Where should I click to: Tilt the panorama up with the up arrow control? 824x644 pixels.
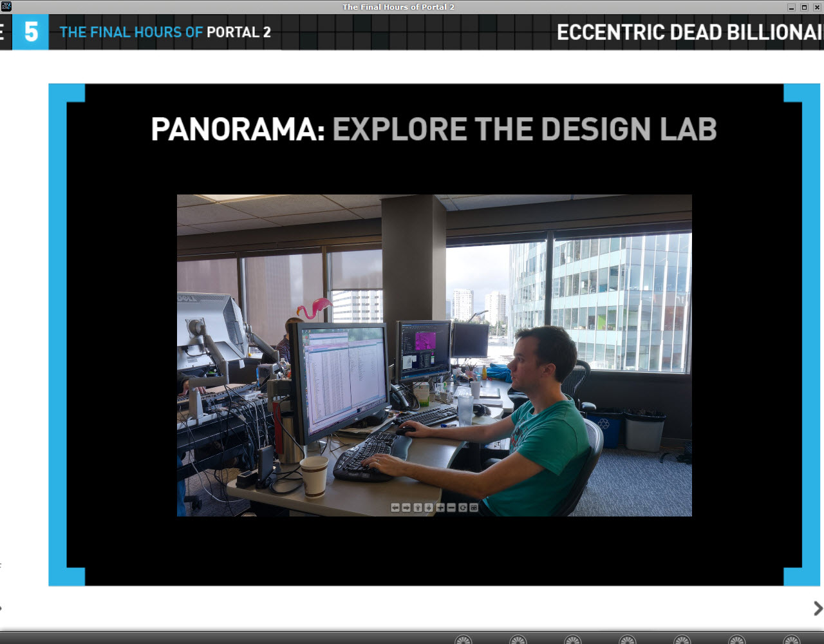click(418, 507)
